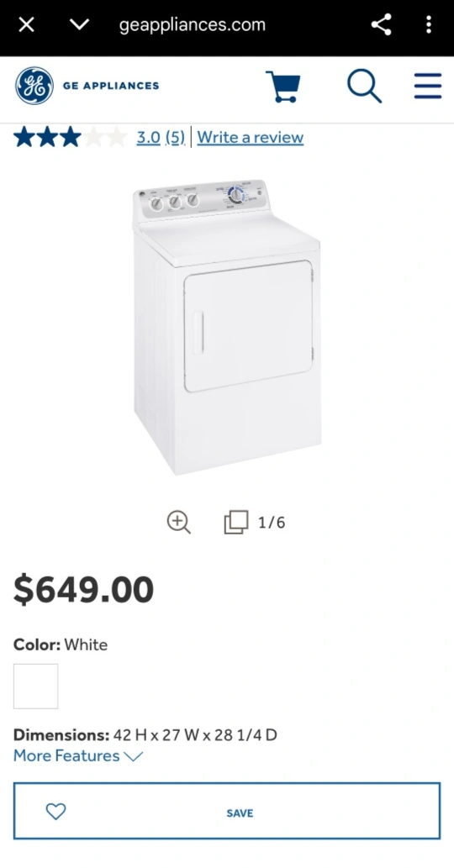Open site search magnifier
Screen dimensions: 454x868
[364, 86]
